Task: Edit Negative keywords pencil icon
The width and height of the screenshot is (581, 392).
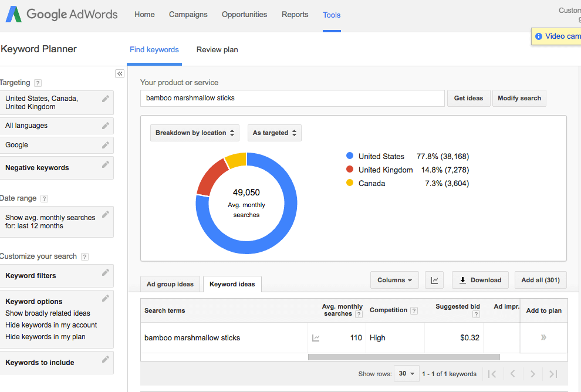Action: [x=106, y=164]
